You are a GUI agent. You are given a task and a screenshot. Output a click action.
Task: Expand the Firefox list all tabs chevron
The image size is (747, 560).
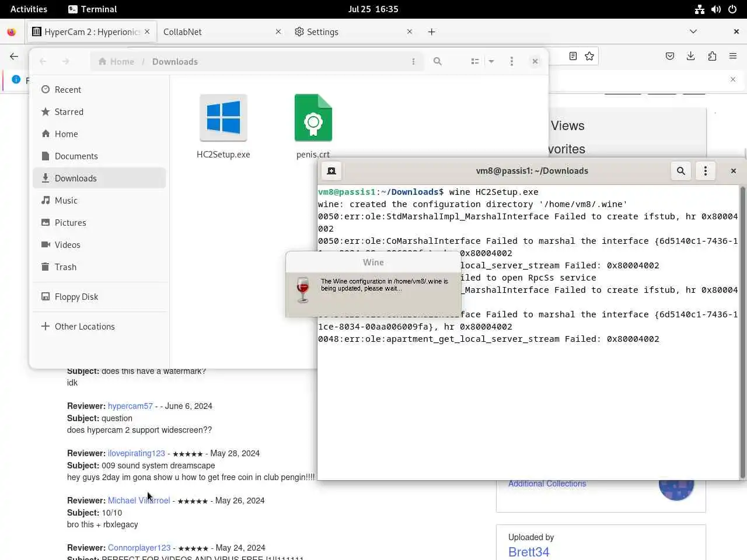coord(693,32)
